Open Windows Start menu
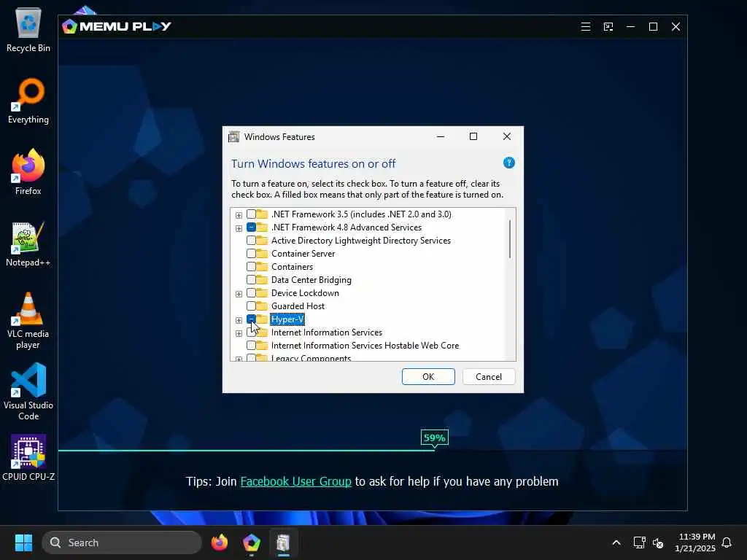747x560 pixels. [x=23, y=542]
